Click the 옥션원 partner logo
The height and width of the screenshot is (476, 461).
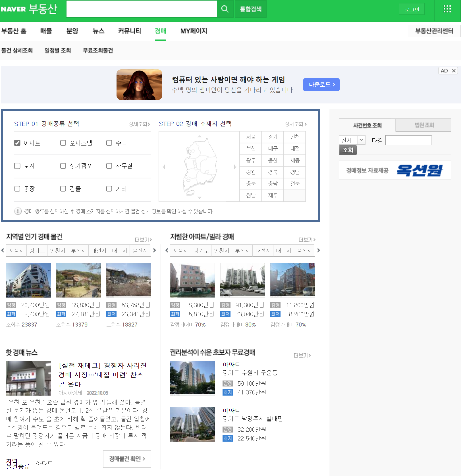tap(420, 170)
